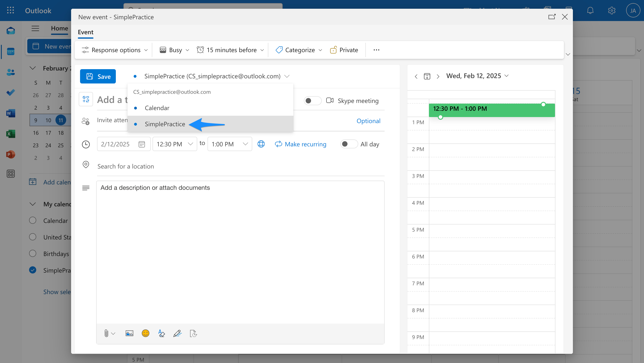644x363 pixels.
Task: Toggle the Skype meeting switch
Action: click(313, 100)
